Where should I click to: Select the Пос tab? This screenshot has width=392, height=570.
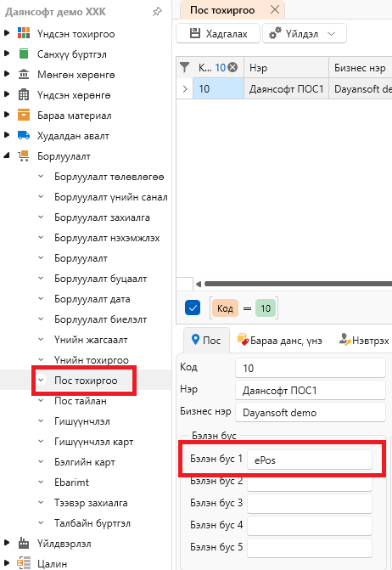206,341
